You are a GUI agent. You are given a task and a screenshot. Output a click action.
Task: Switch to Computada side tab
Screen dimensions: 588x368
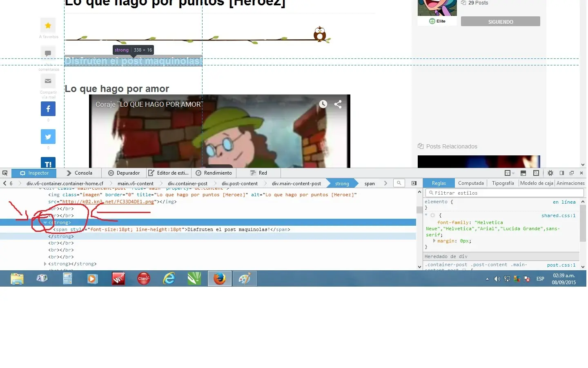pyautogui.click(x=471, y=183)
